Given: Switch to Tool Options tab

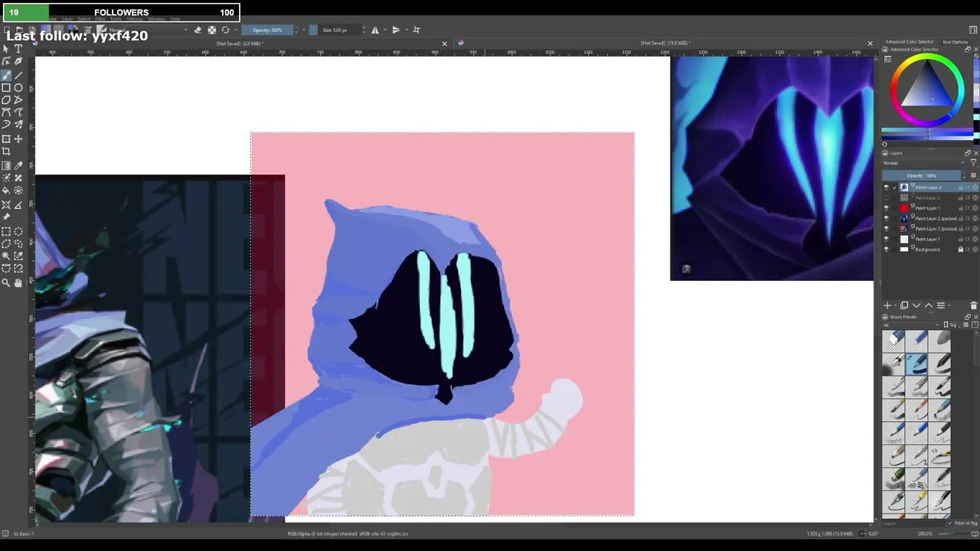Looking at the screenshot, I should point(955,42).
